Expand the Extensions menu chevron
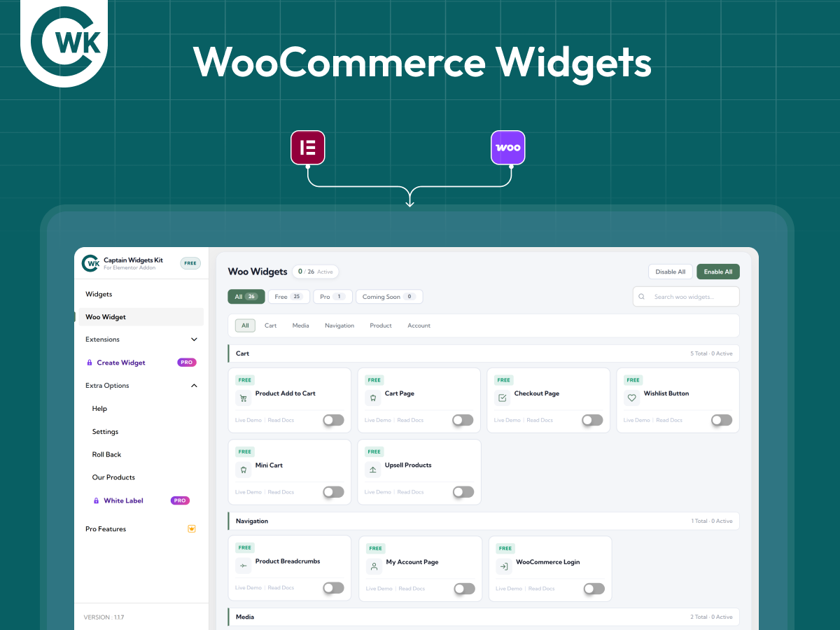This screenshot has width=840, height=630. click(x=194, y=339)
